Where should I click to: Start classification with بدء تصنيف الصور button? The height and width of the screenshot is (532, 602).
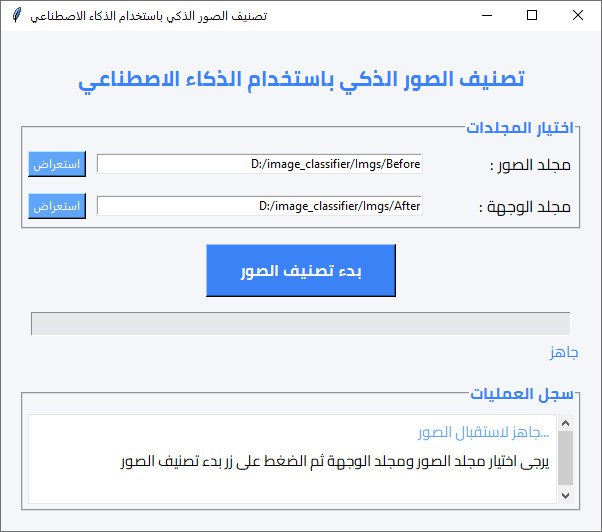301,271
